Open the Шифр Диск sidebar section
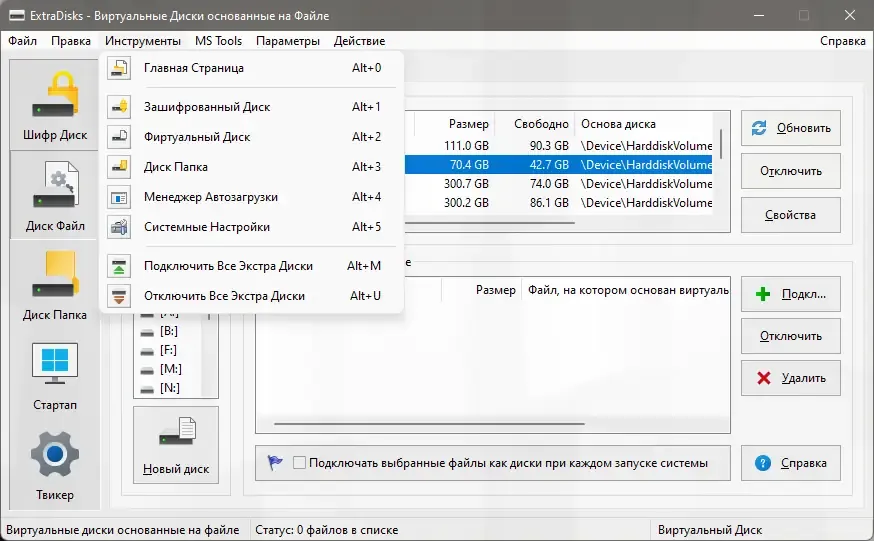874x541 pixels. [55, 104]
